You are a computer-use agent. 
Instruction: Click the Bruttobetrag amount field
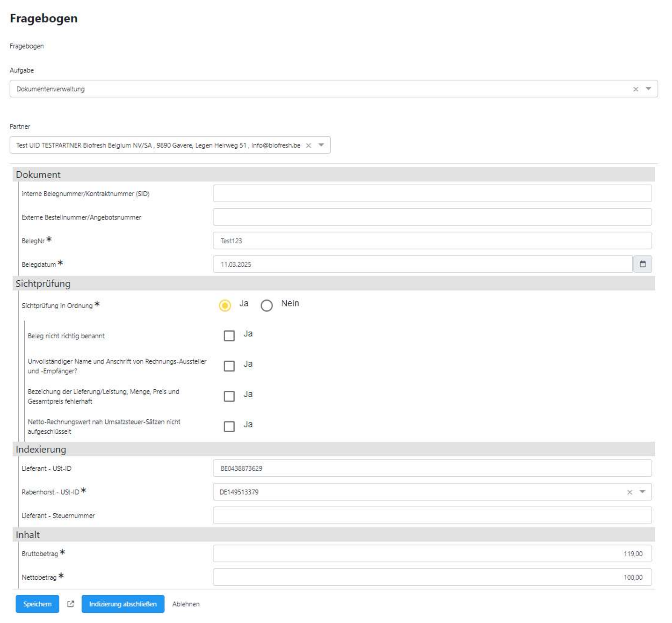coord(432,553)
